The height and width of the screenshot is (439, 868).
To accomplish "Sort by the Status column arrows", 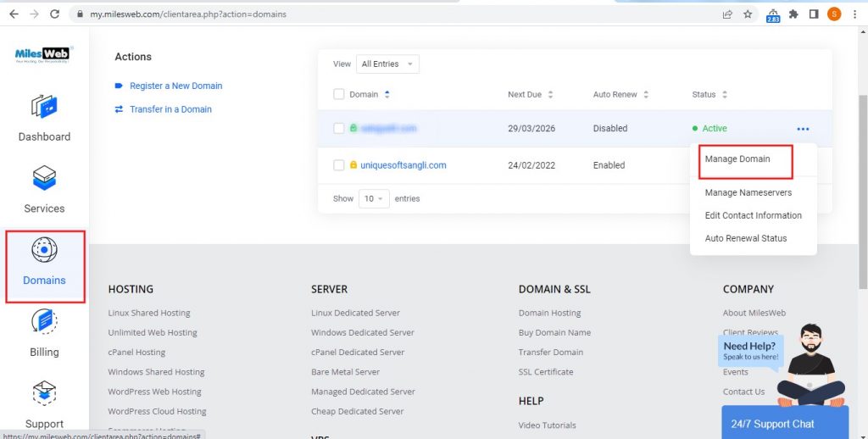I will tap(725, 95).
